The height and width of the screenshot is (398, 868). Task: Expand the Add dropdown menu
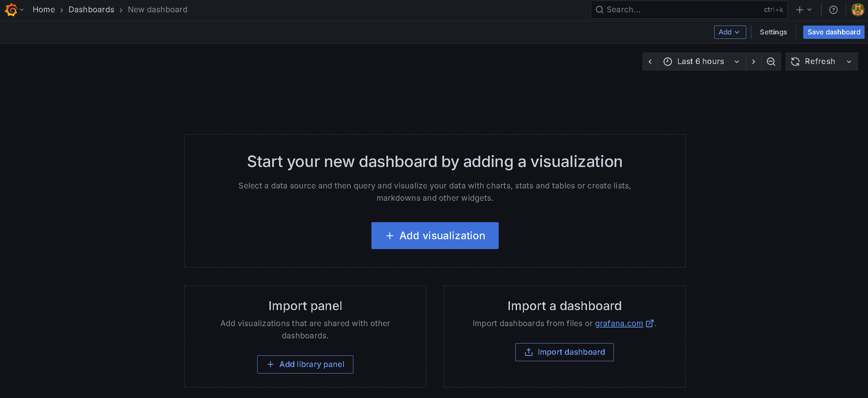point(730,32)
